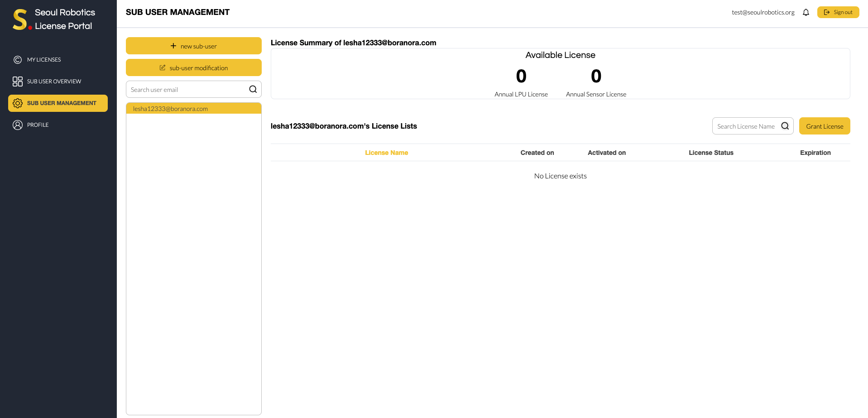Click the Annual LPU License count
The height and width of the screenshot is (418, 868).
tap(521, 76)
